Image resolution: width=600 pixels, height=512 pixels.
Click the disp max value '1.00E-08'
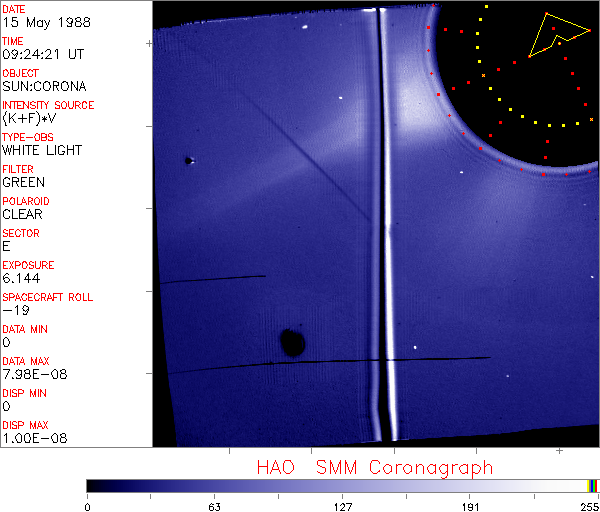35,438
